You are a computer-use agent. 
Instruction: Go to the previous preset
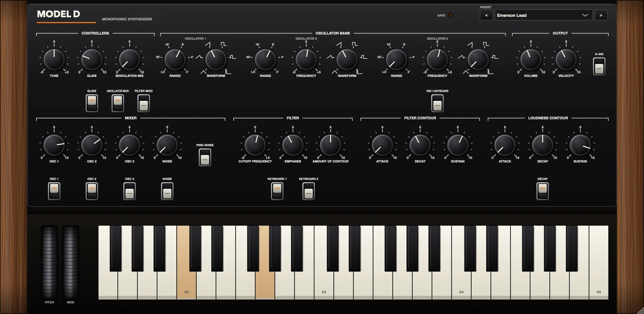[x=487, y=15]
